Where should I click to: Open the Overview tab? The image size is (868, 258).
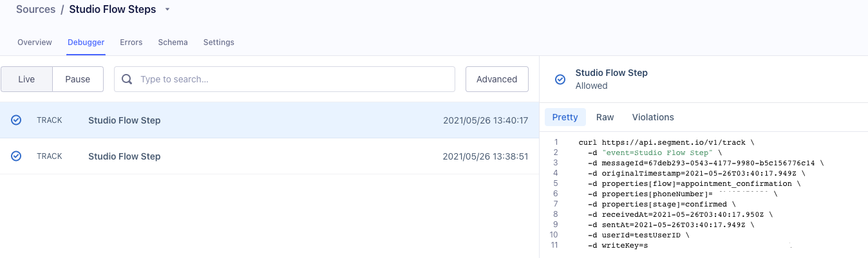(35, 42)
